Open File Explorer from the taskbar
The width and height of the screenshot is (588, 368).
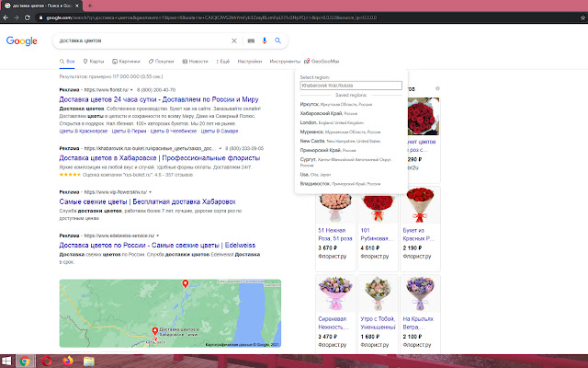point(89,362)
